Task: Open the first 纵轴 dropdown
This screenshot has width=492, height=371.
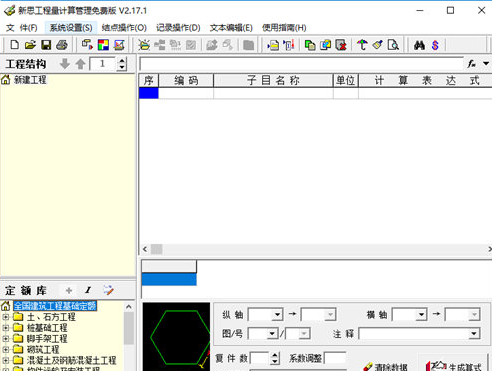Action: [277, 314]
